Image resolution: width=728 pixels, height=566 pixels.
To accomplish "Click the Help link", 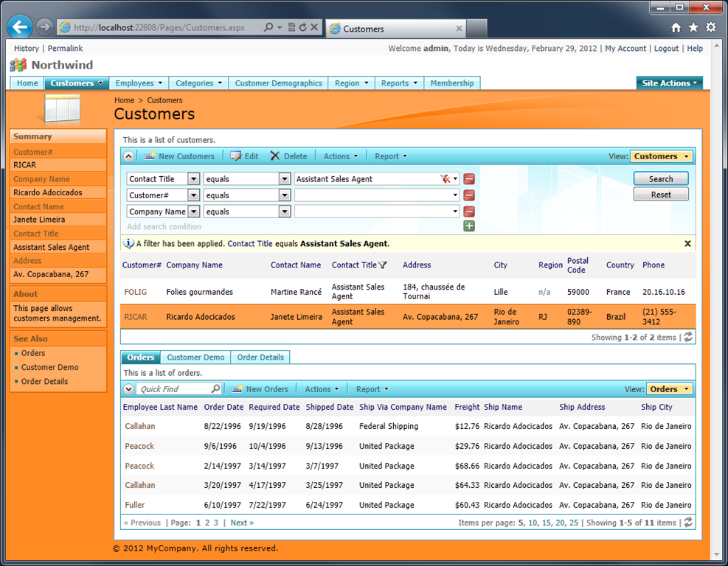I will pyautogui.click(x=695, y=48).
